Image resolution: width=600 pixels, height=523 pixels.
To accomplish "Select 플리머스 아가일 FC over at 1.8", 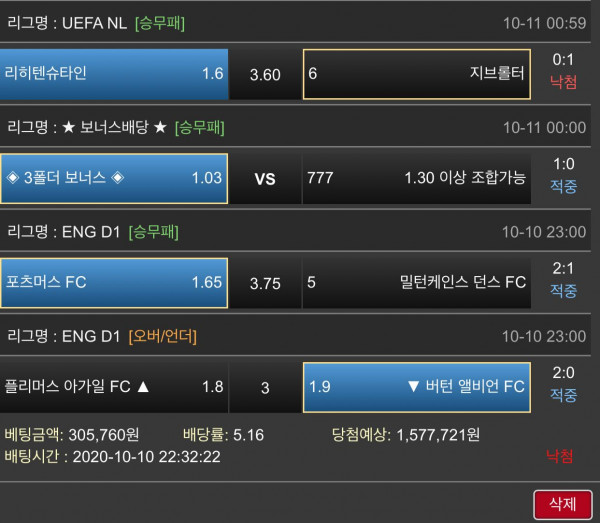I will tap(114, 386).
